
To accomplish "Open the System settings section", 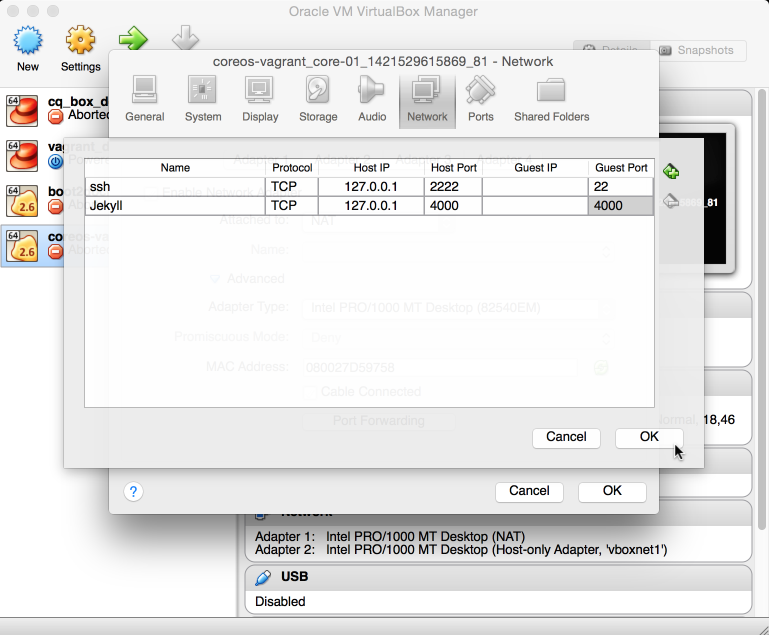I will coord(203,100).
